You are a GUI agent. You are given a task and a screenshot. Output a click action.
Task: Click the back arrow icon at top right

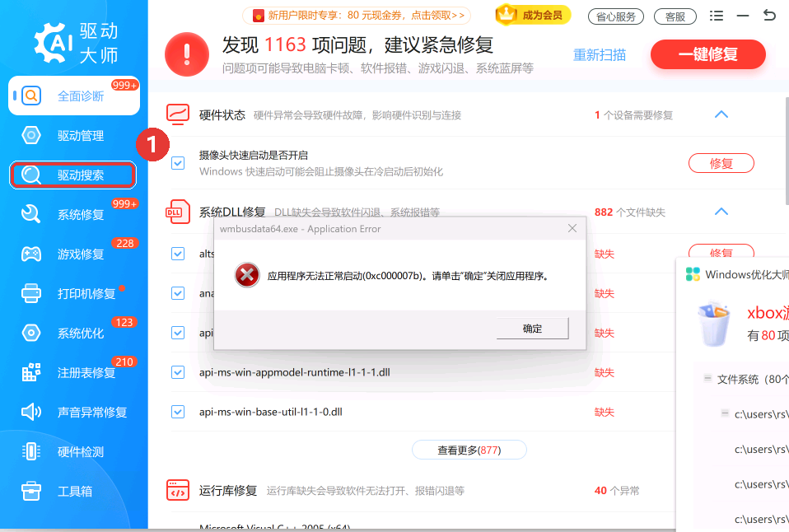coord(769,15)
